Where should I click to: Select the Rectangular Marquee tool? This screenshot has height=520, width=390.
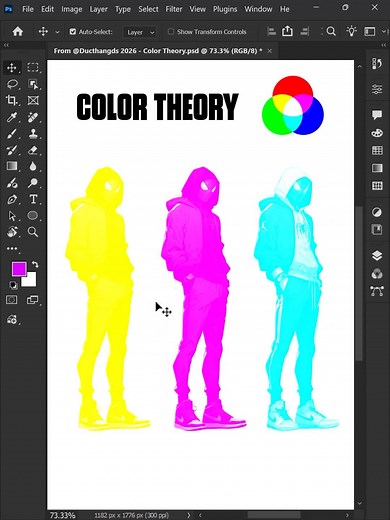click(33, 68)
